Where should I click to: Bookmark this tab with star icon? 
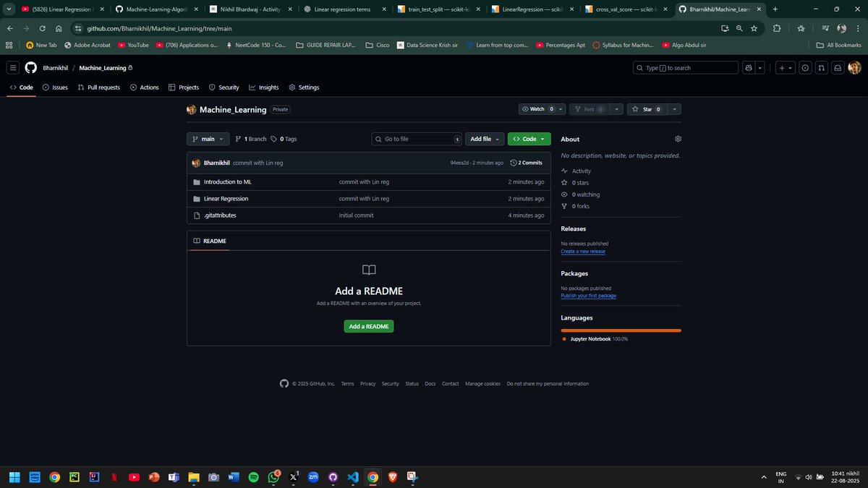coord(754,28)
